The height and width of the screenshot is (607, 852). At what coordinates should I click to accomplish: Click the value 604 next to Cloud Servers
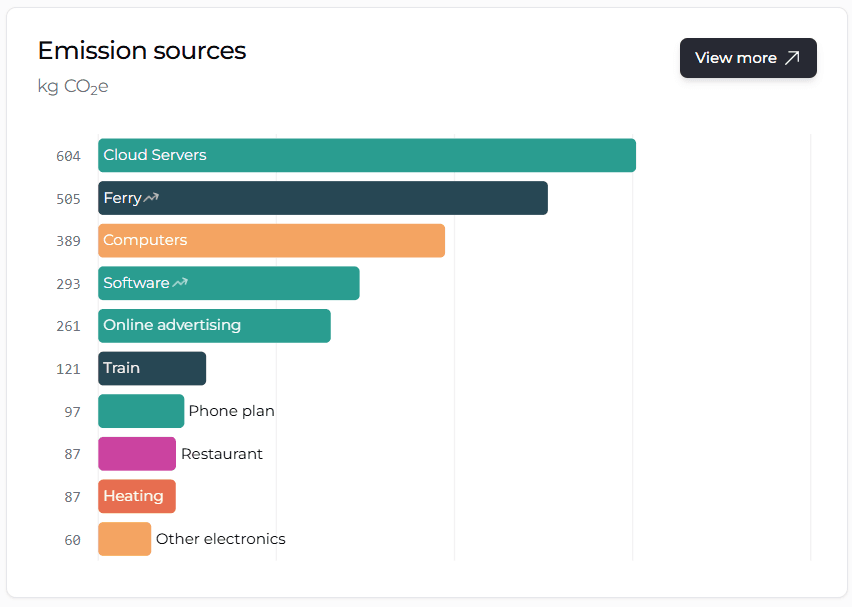pyautogui.click(x=67, y=156)
